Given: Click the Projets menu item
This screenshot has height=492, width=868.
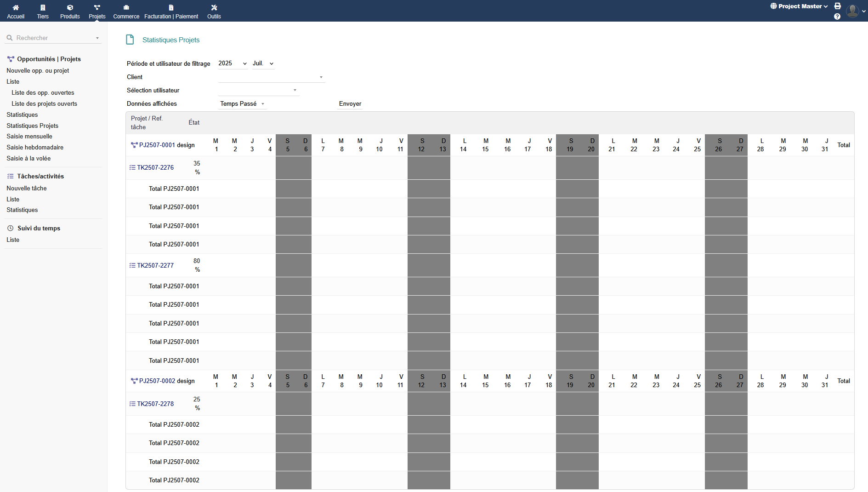Looking at the screenshot, I should [x=97, y=11].
